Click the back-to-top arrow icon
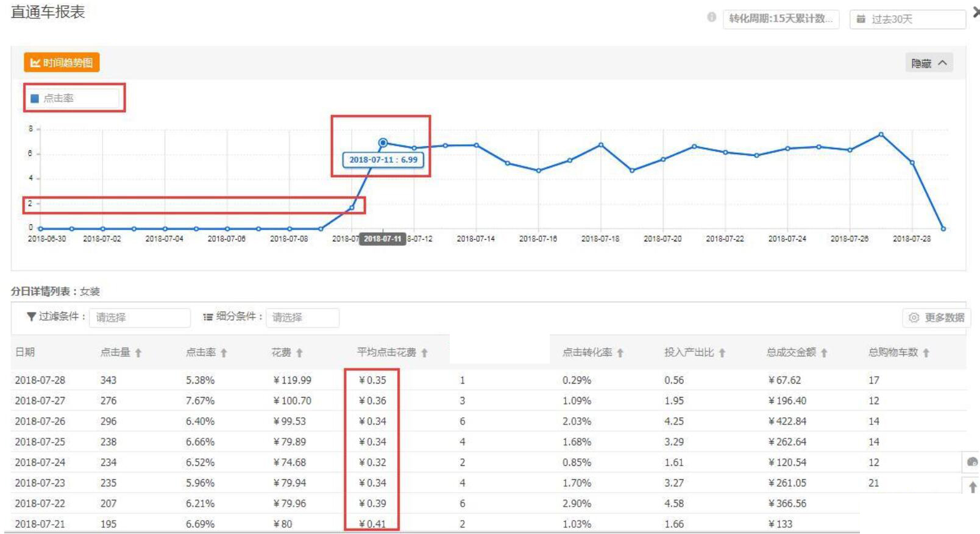 (x=972, y=487)
